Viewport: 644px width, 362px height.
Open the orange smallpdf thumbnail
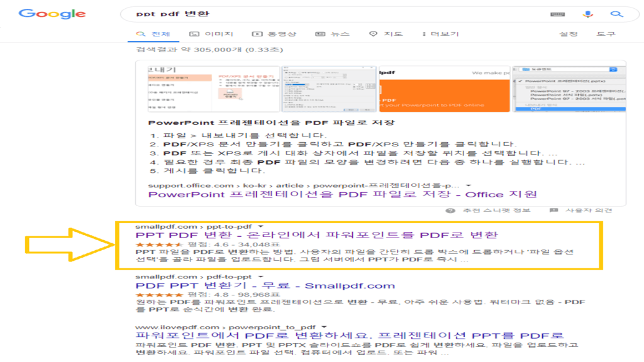[x=445, y=89]
